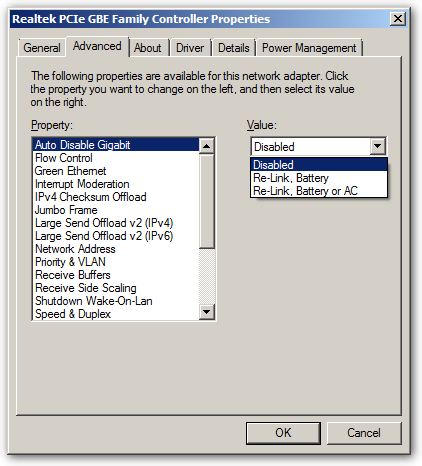Go to Power Management tab

pyautogui.click(x=309, y=48)
